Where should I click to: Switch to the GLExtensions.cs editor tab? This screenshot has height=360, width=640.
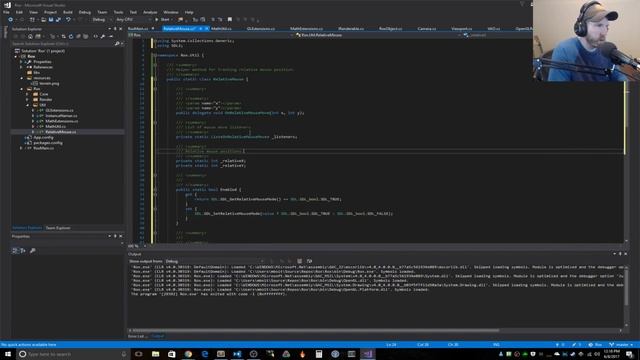coord(261,29)
